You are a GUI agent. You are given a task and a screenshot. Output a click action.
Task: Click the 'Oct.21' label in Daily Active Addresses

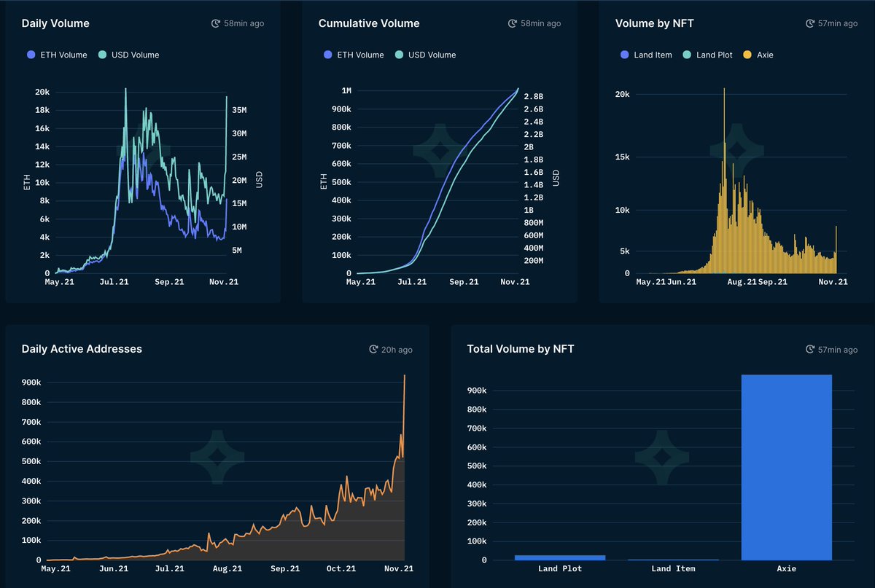(x=342, y=568)
